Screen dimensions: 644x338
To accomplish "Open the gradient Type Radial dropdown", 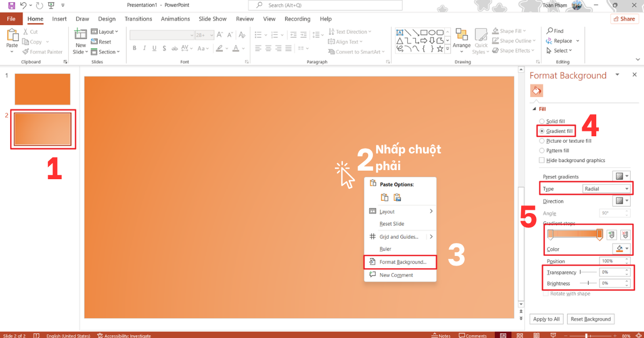I will [606, 189].
